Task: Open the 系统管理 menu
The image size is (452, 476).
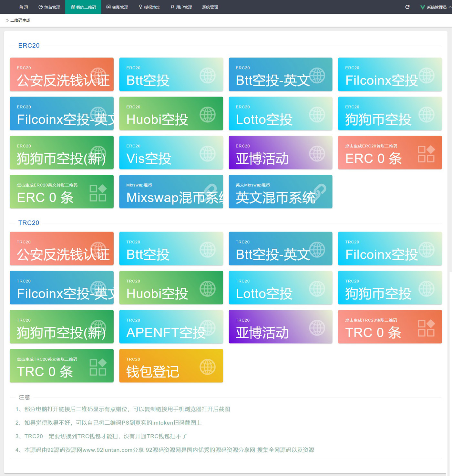Action: (x=210, y=7)
